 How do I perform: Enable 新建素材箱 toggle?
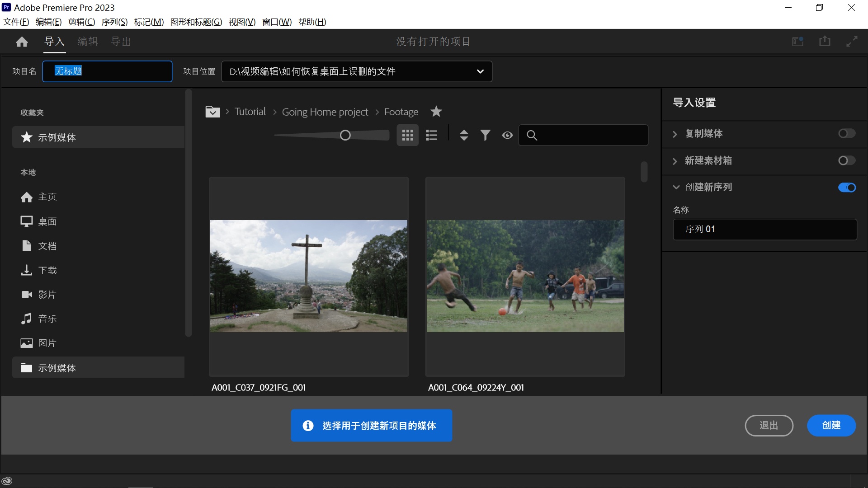[846, 160]
